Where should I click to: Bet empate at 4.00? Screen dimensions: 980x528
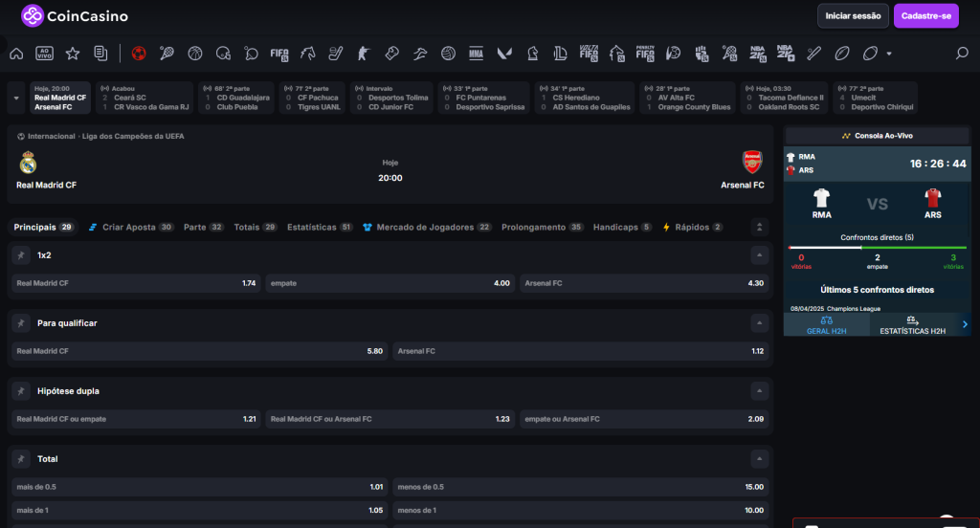pyautogui.click(x=390, y=283)
